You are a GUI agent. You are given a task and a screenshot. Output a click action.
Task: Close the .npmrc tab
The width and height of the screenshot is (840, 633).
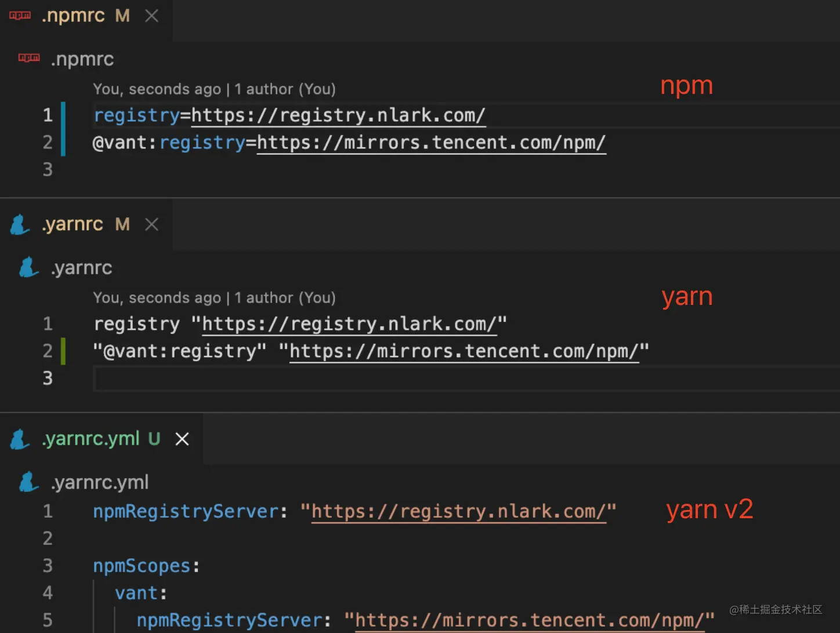pos(152,16)
